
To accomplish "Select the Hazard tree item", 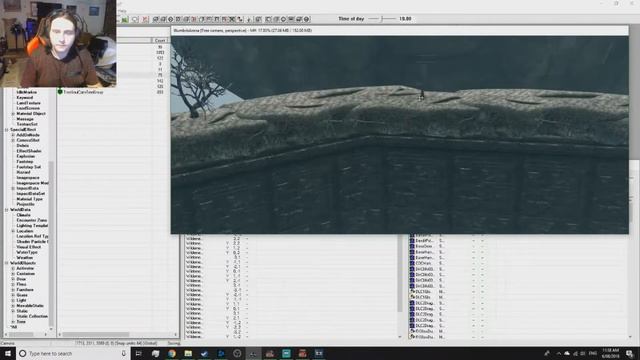I will [23, 172].
